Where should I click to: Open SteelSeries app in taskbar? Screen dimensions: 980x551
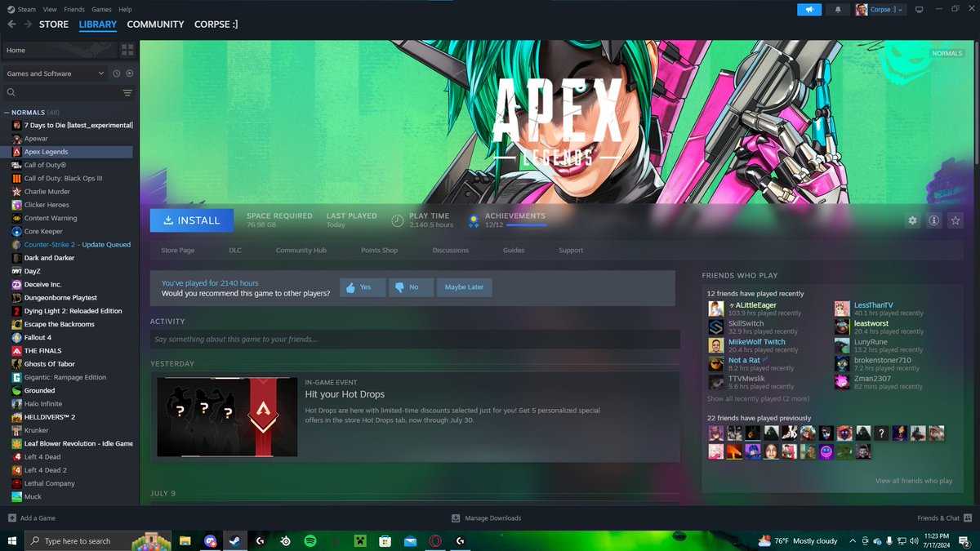tap(285, 540)
